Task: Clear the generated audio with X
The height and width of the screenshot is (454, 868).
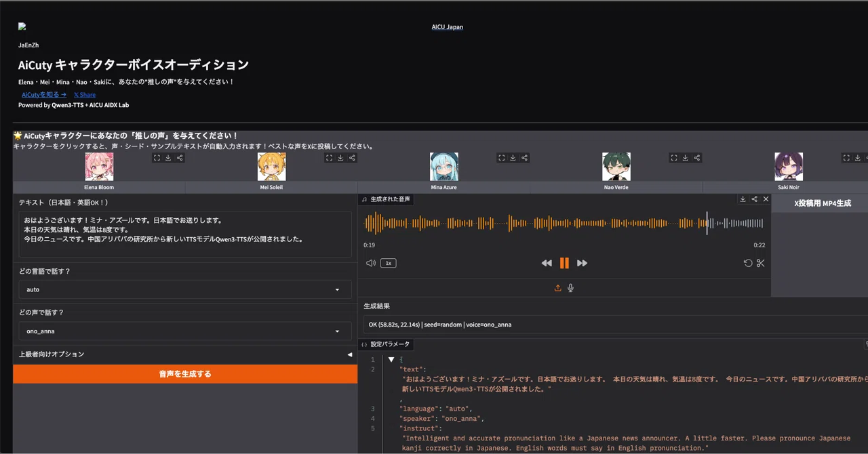Action: (766, 199)
